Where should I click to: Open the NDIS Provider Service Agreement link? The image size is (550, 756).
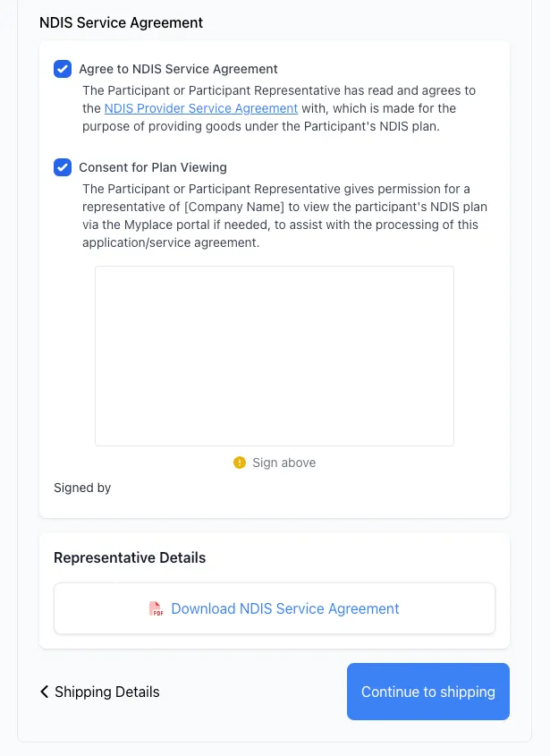(x=201, y=108)
